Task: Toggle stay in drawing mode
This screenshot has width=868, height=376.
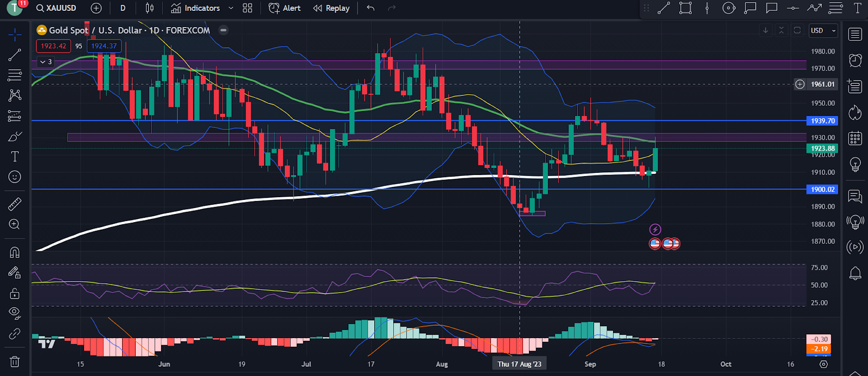Action: 15,273
